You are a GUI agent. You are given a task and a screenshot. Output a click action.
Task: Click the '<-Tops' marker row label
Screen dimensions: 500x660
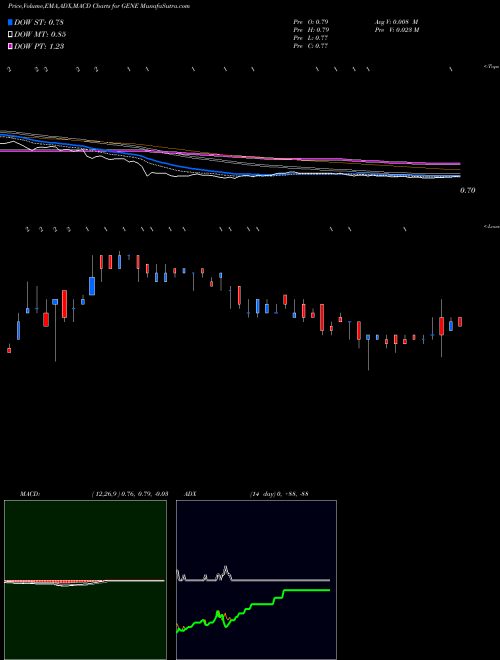(x=492, y=67)
